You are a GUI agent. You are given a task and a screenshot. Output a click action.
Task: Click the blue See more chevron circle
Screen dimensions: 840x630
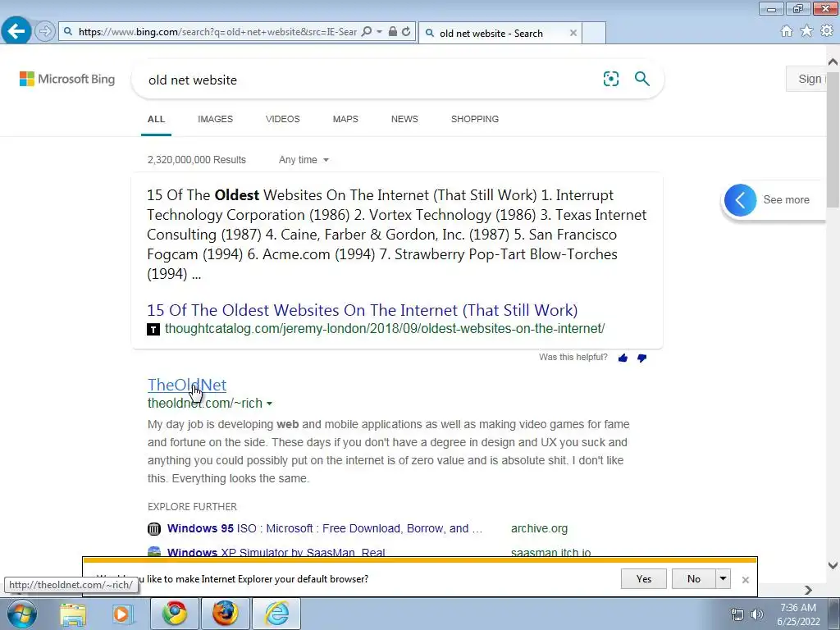[741, 200]
